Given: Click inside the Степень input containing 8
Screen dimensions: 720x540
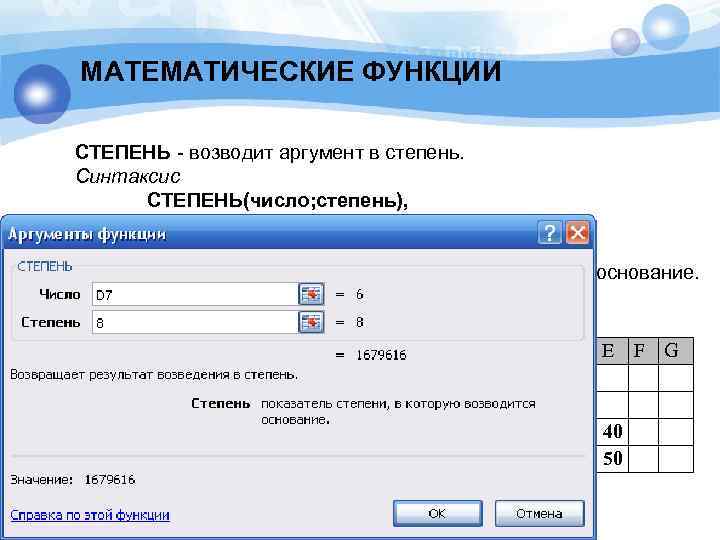Looking at the screenshot, I should coord(195,322).
